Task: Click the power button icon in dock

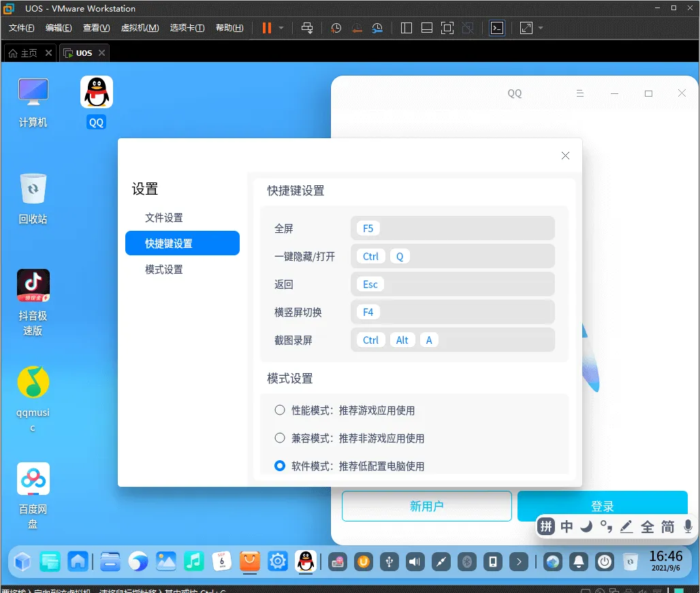Action: point(605,562)
